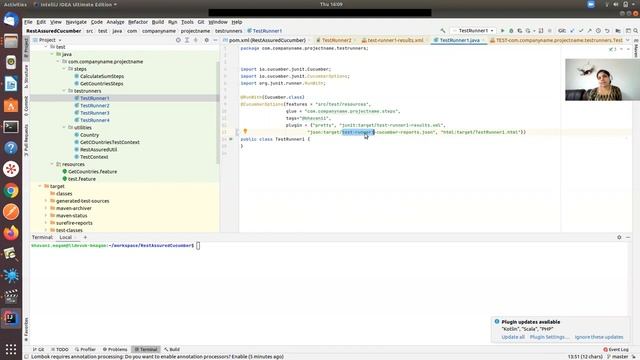The width and height of the screenshot is (640, 360).
Task: Click Select Opened File target icon
Action: click(x=178, y=40)
